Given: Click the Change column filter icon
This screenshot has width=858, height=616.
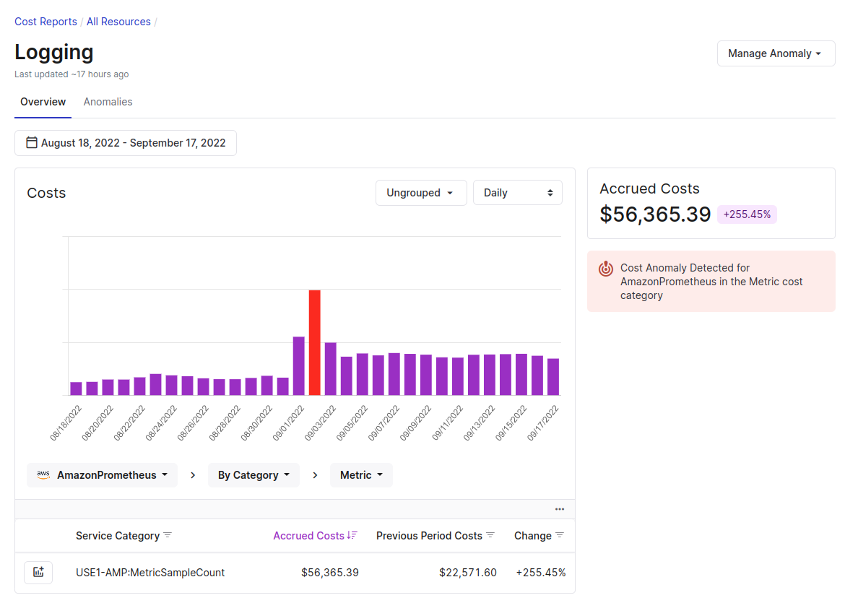Looking at the screenshot, I should [x=559, y=535].
